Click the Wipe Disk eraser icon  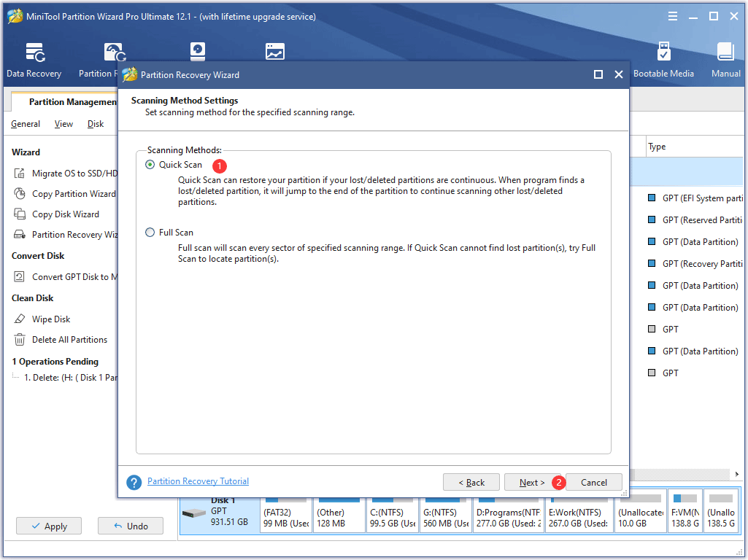click(20, 319)
